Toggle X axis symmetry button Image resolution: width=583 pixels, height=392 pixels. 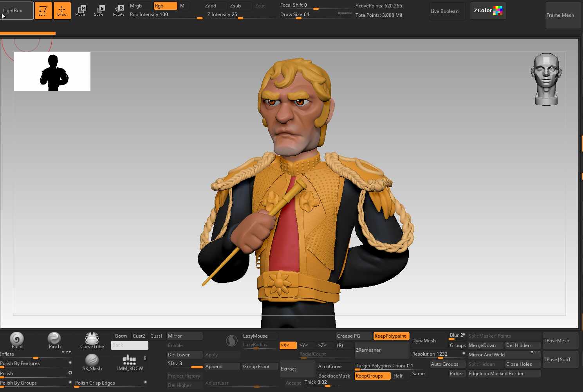coord(287,345)
